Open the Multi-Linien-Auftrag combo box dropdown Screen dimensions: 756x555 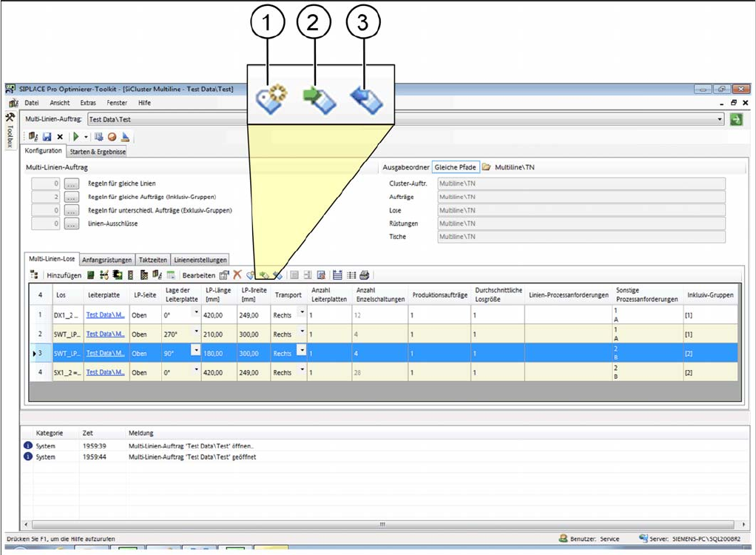(x=720, y=119)
